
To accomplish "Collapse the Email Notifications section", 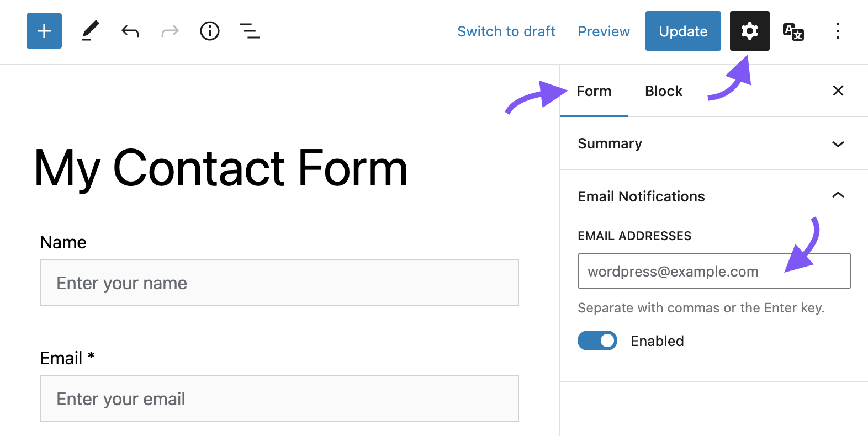I will click(714, 196).
